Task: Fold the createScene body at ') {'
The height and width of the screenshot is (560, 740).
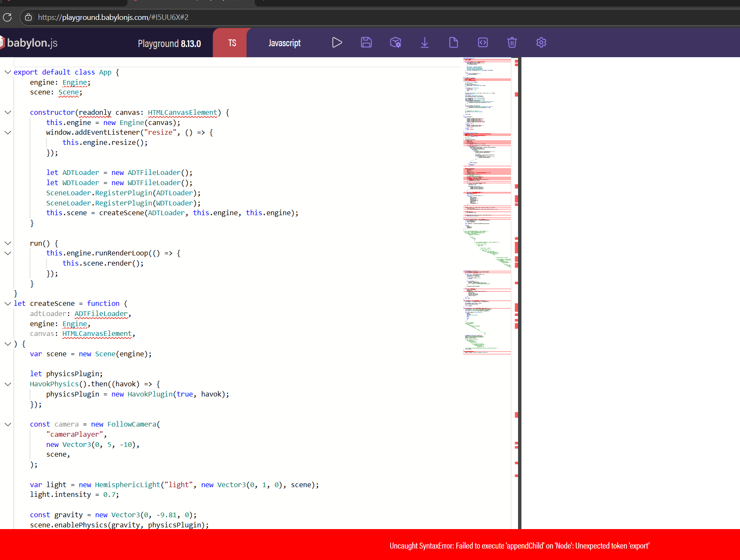Action: point(8,344)
